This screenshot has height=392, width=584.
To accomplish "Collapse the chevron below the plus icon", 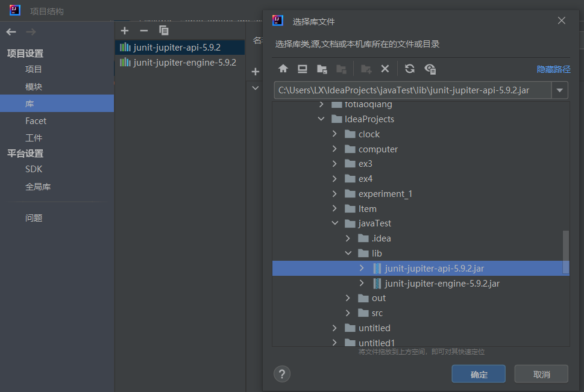I will [x=255, y=89].
